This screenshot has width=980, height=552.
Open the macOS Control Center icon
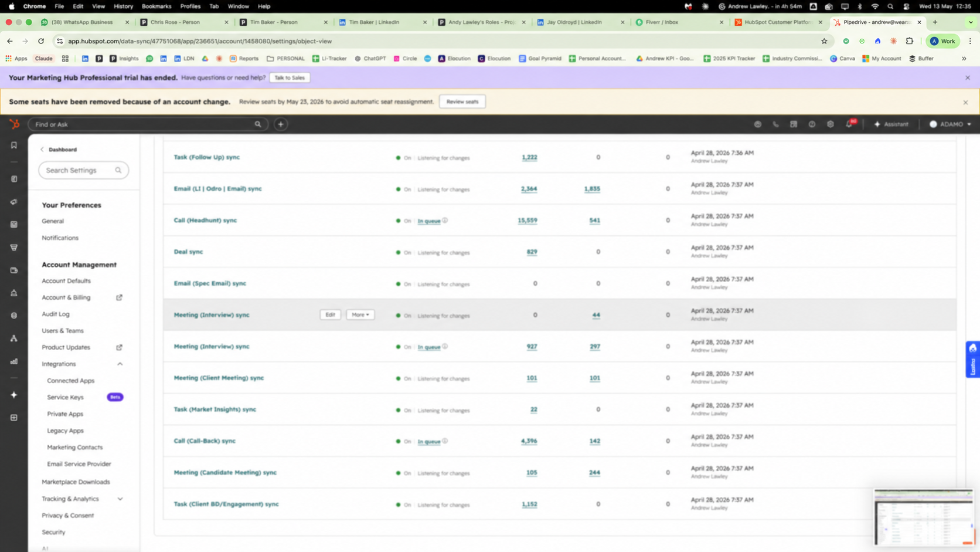click(x=906, y=6)
